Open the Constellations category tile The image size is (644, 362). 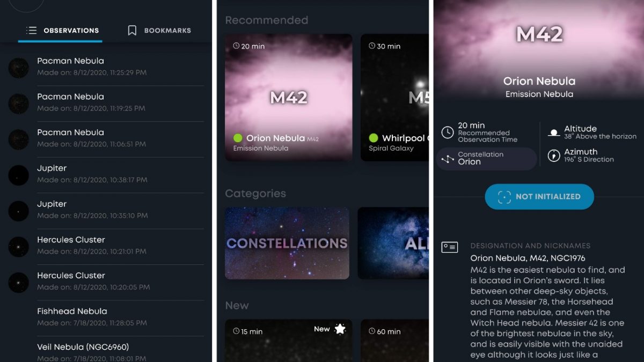(x=287, y=243)
